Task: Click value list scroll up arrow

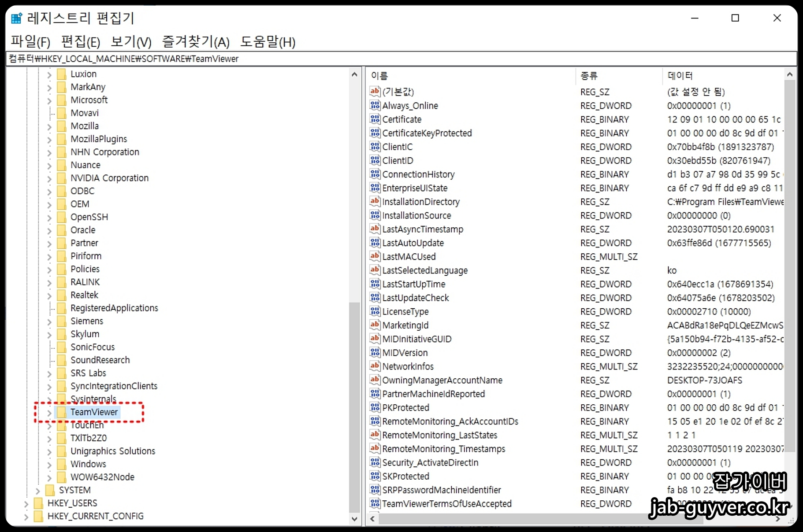Action: click(790, 74)
